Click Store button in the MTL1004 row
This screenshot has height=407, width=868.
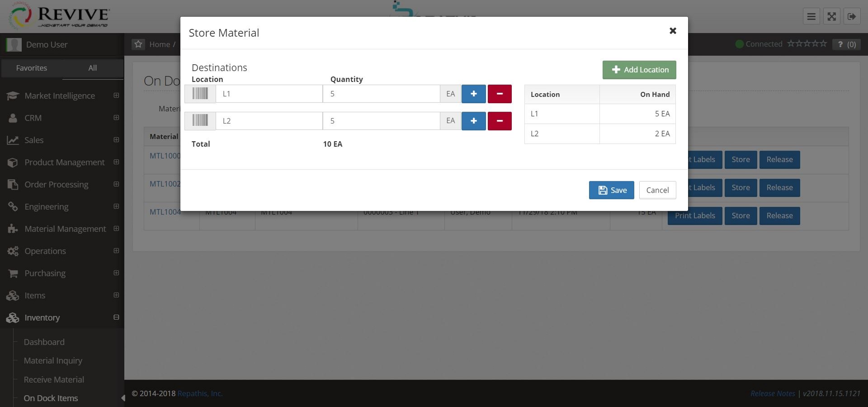(741, 216)
